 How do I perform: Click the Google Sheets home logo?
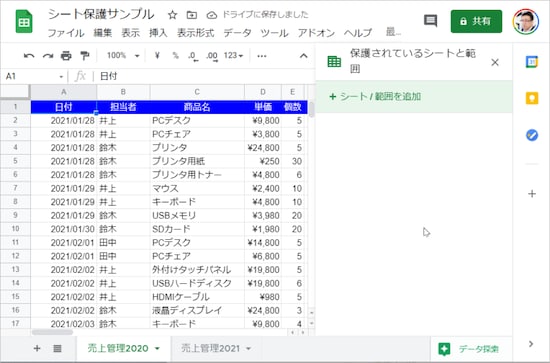[x=24, y=22]
